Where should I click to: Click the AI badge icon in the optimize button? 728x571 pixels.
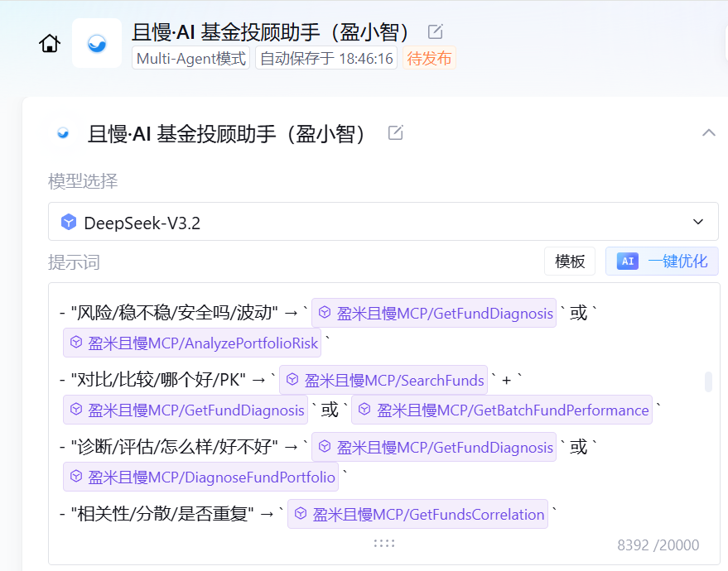pos(627,262)
